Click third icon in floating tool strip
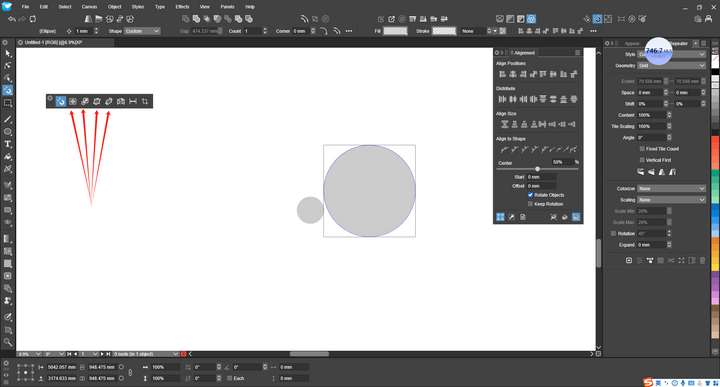The width and height of the screenshot is (720, 387). pos(84,101)
